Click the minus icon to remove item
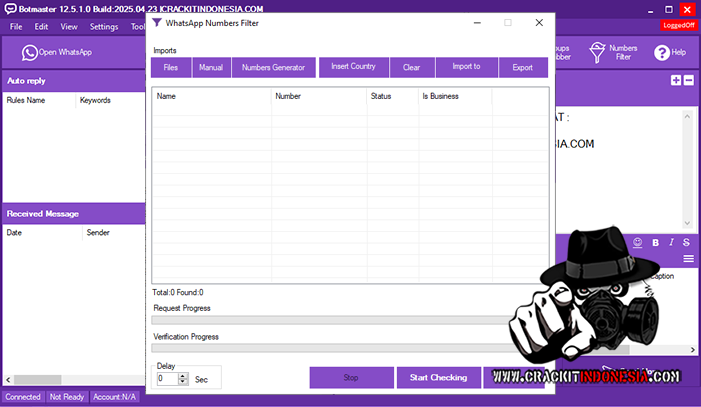This screenshot has height=407, width=701. pos(688,80)
